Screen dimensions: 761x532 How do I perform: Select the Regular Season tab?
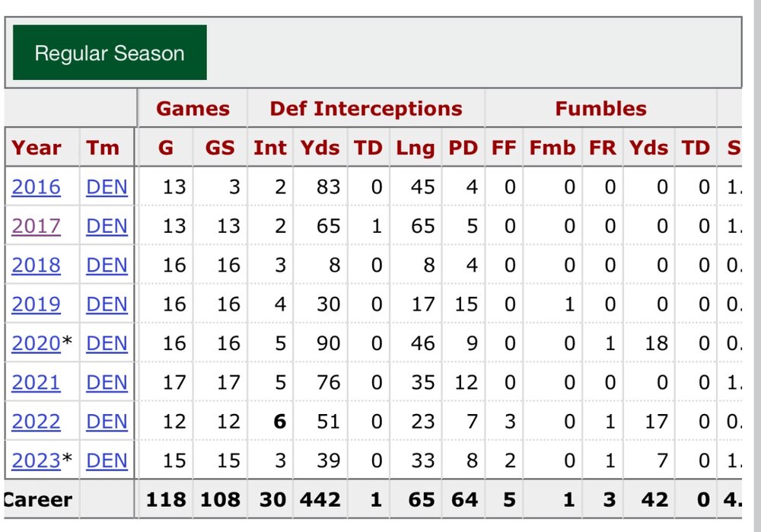110,53
